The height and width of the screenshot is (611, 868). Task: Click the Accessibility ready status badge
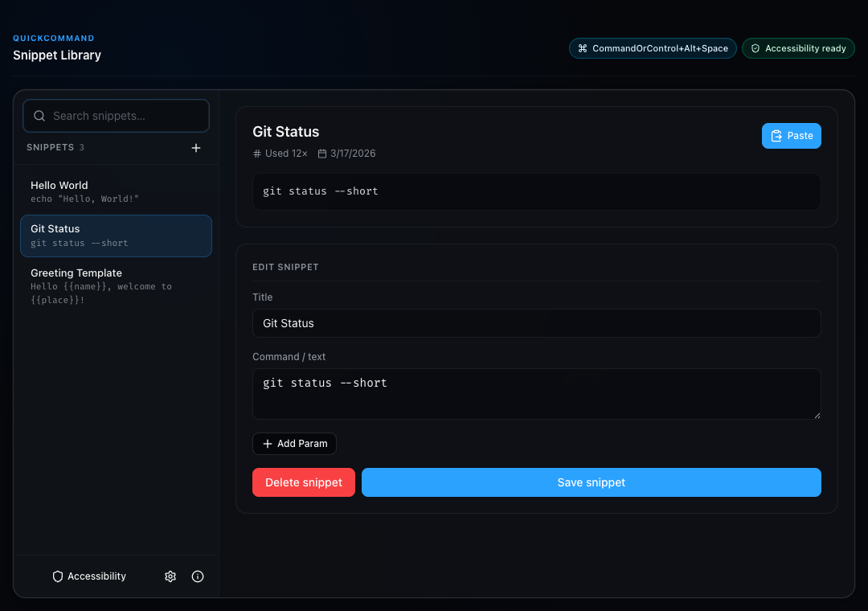(798, 48)
